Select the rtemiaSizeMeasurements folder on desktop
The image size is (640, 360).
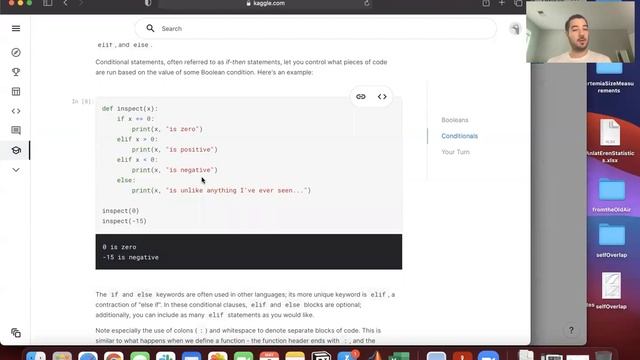(x=609, y=79)
